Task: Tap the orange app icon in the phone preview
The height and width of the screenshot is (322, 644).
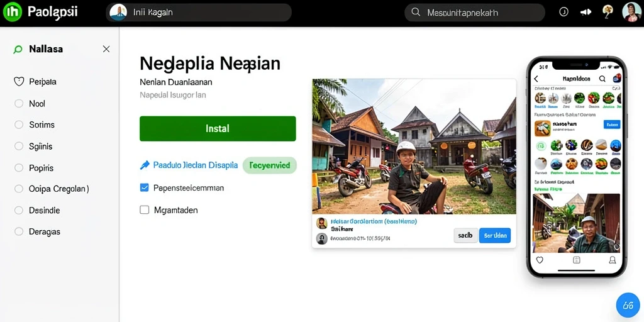Action: tap(542, 128)
